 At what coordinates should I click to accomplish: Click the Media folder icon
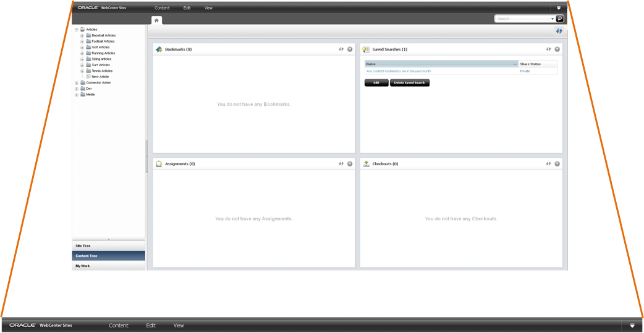pos(83,95)
